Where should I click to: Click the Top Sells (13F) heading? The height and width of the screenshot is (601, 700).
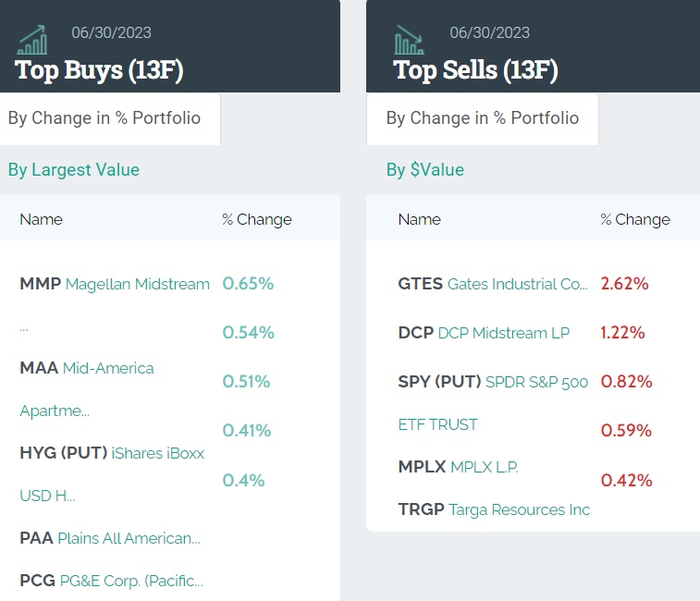coord(475,69)
